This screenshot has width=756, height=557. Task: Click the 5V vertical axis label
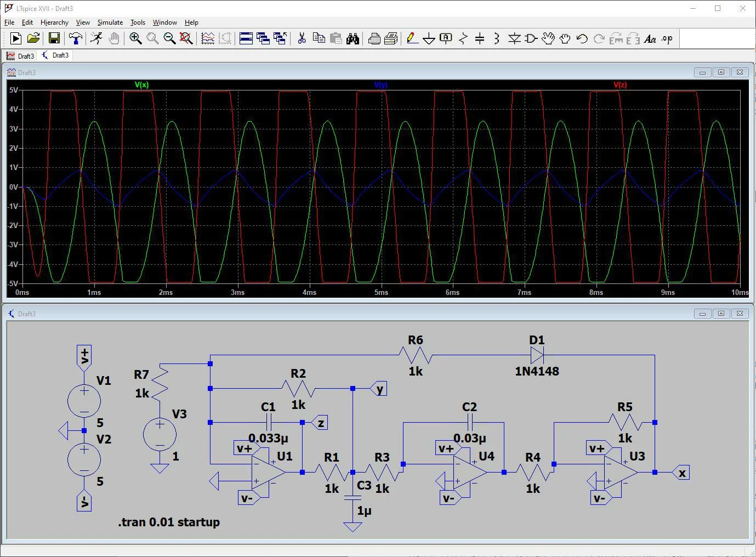coord(13,90)
